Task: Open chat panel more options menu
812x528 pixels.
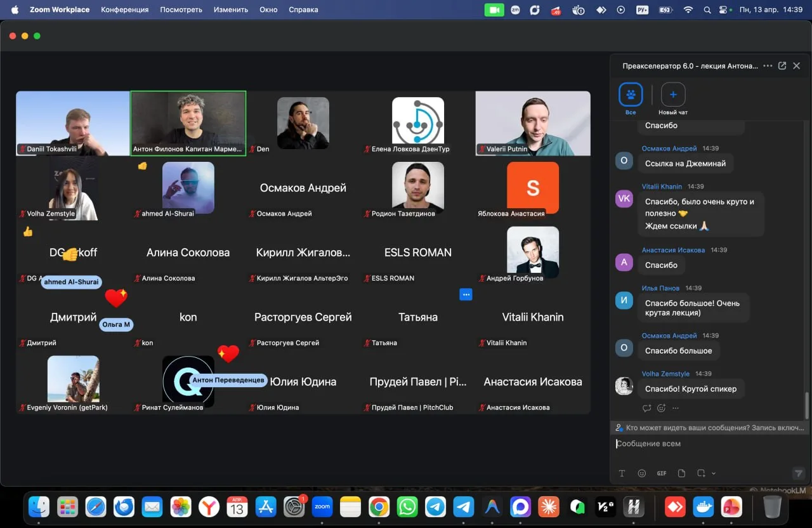Action: tap(768, 66)
